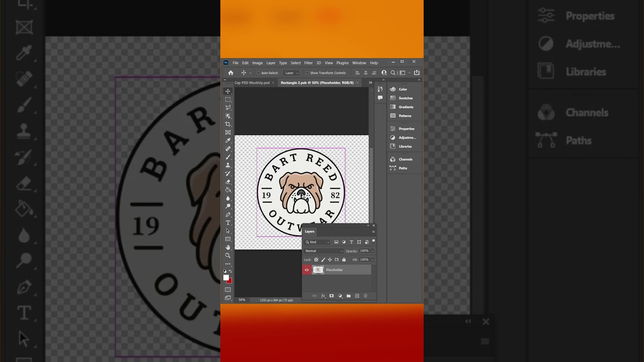Image resolution: width=644 pixels, height=362 pixels.
Task: Delete layer with trash icon
Action: point(366,296)
